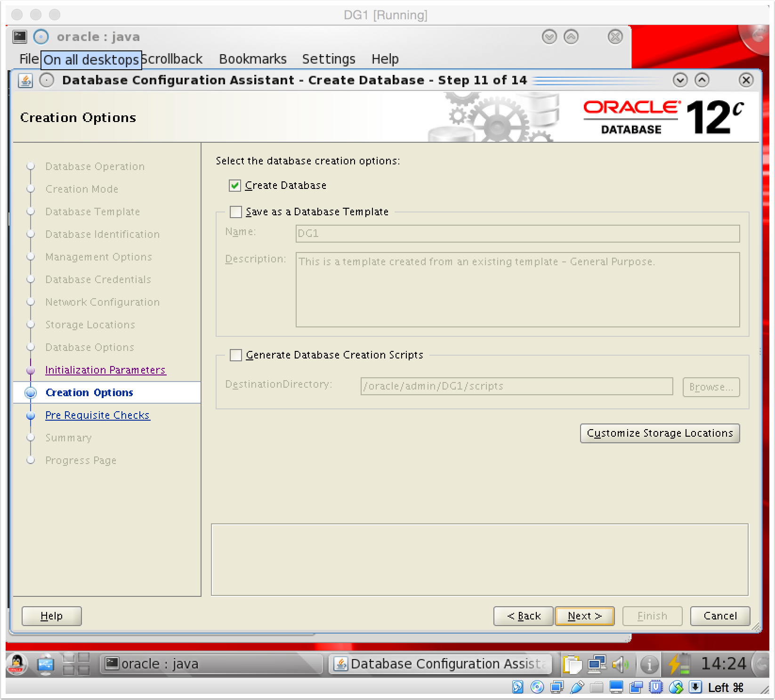
Task: Click the Next > button
Action: coord(585,616)
